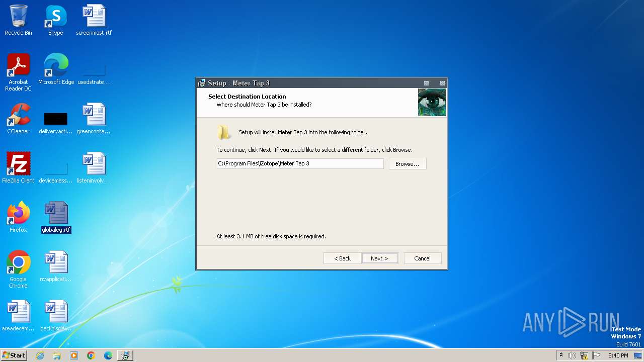Select the screenmost.rtf desktop file
644x362 pixels.
click(x=94, y=20)
